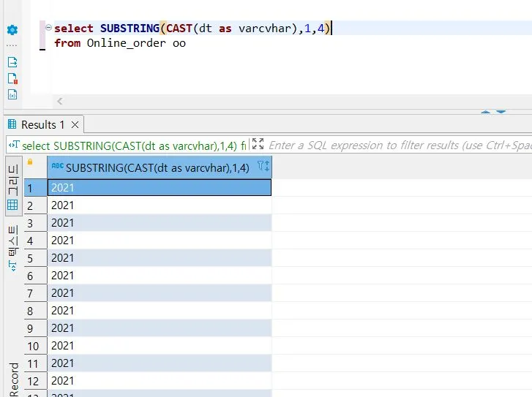Screen dimensions: 532x397
Task: Click the export script icon with arrow
Action: [x=12, y=62]
